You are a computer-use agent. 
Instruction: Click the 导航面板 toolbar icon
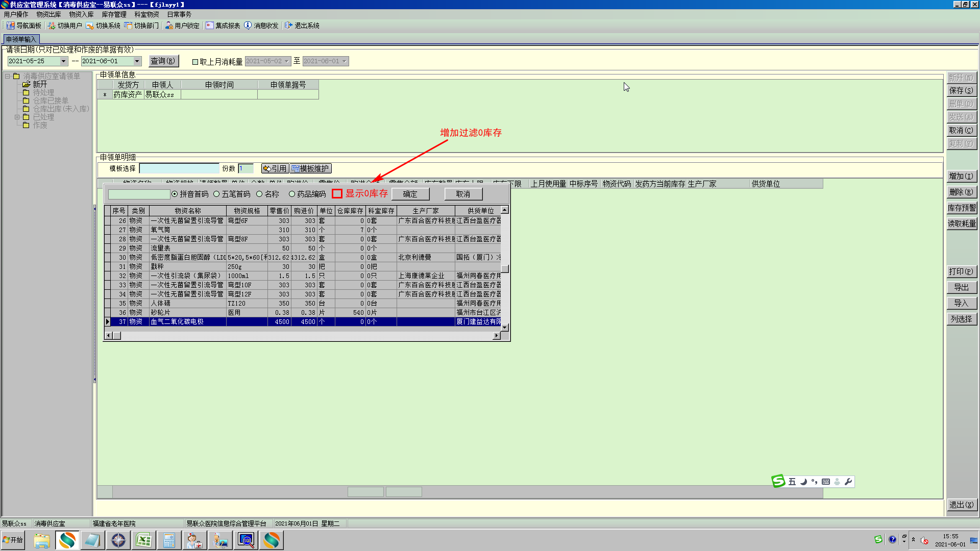coord(11,26)
